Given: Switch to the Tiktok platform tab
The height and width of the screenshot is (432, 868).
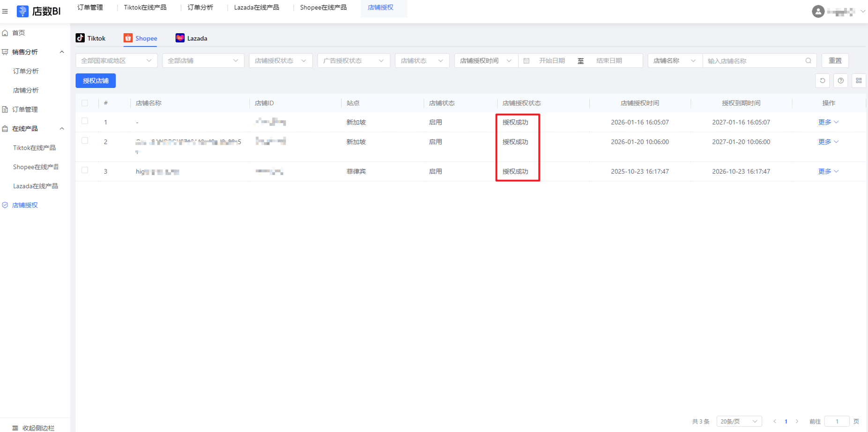Looking at the screenshot, I should coord(91,38).
